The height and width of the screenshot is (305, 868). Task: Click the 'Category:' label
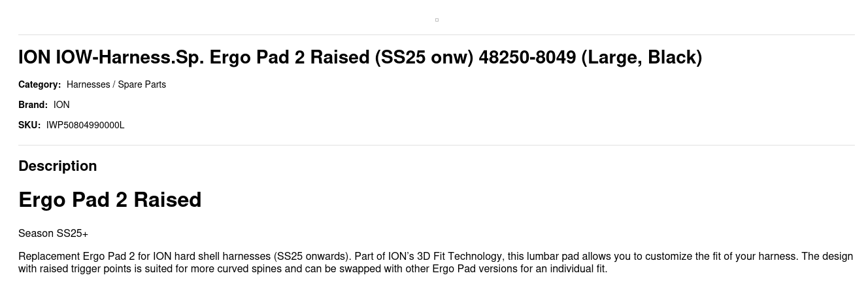[x=39, y=84]
